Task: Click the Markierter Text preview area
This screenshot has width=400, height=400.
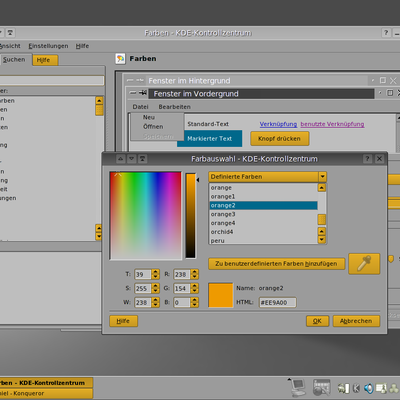Action: (210, 139)
